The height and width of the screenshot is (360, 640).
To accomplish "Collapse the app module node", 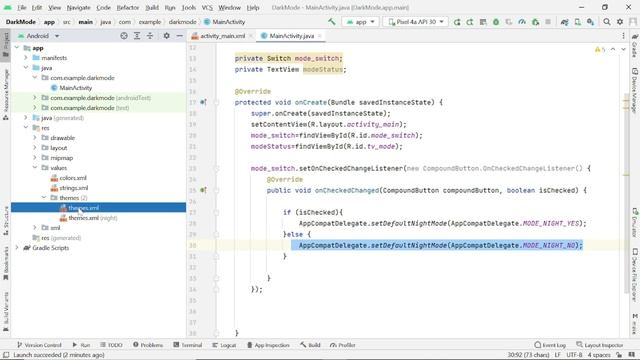I will point(17,48).
